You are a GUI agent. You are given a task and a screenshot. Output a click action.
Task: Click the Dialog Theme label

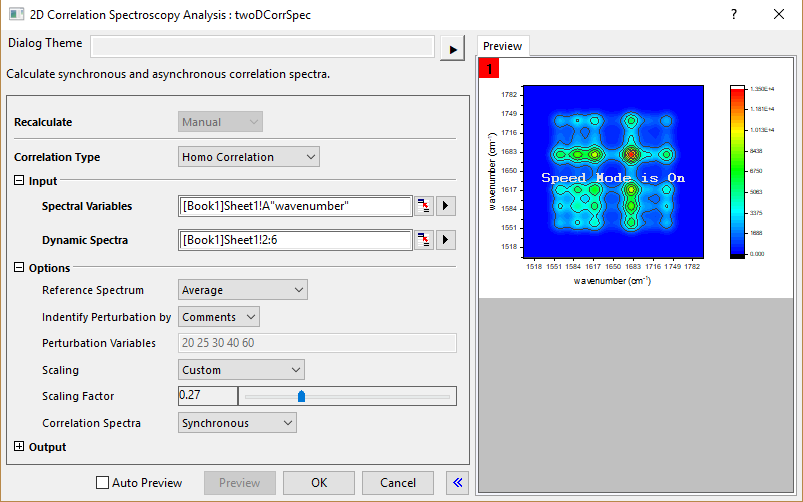45,43
